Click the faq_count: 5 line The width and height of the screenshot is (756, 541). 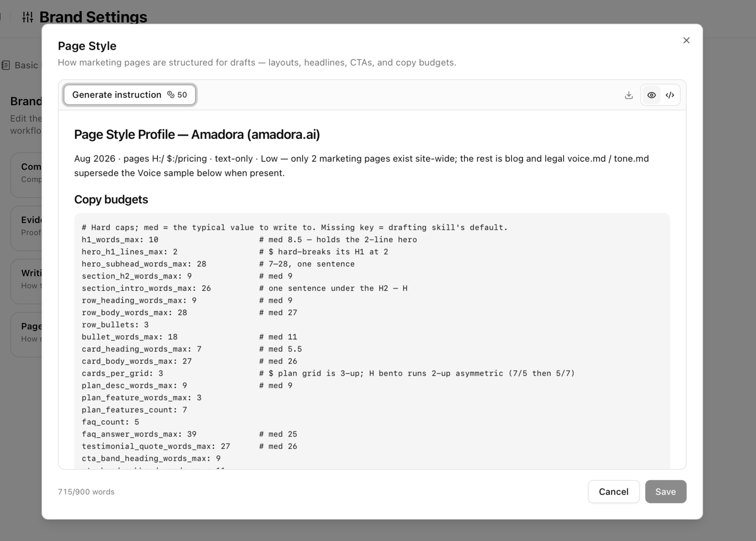(110, 422)
